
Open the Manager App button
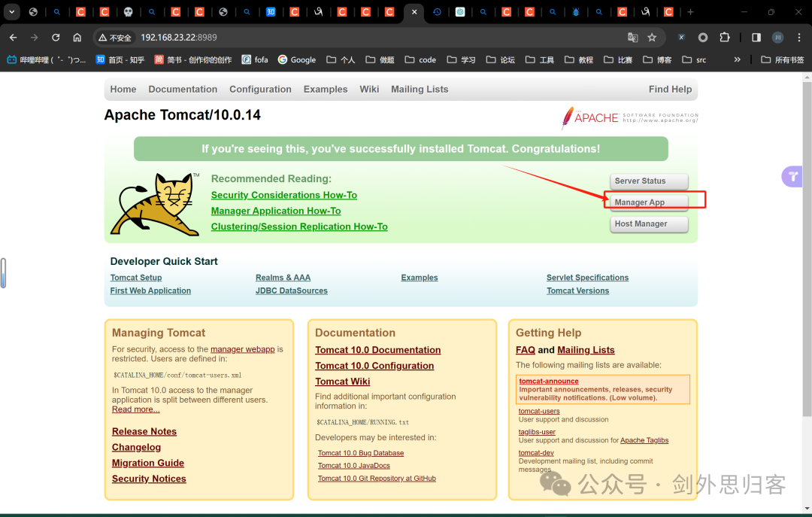[x=649, y=202]
